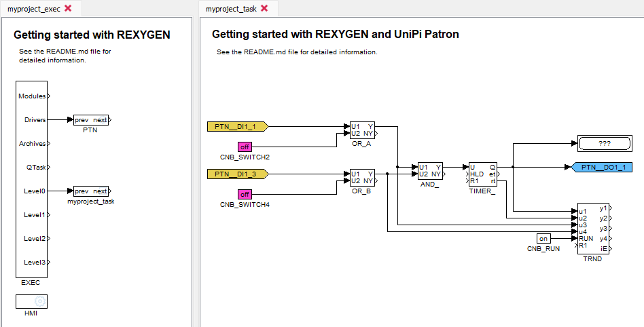Click README note text in task diagram
Screen dimensions: 644x327
[x=297, y=52]
